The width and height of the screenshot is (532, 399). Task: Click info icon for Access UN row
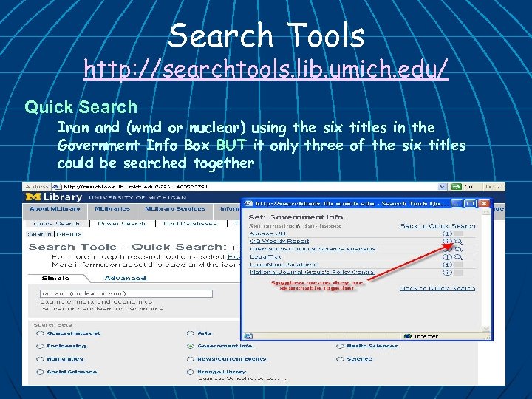click(447, 233)
